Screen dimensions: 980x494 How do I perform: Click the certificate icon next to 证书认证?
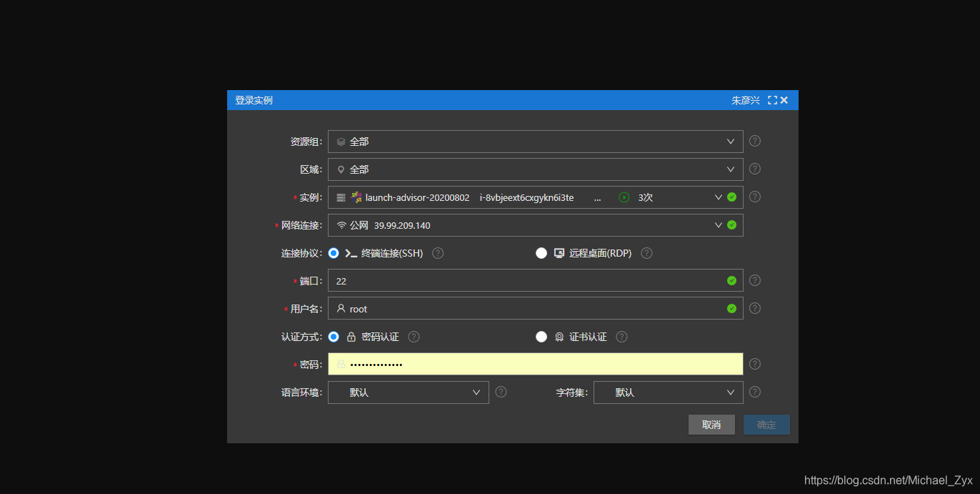[559, 337]
